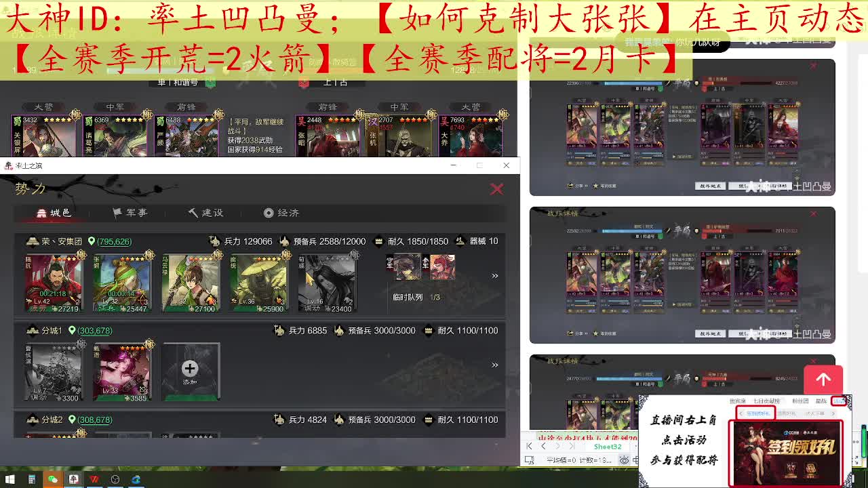The width and height of the screenshot is (868, 488).
Task: Select greyed hero card 夏侯渊 in 分城1
Action: click(x=54, y=372)
